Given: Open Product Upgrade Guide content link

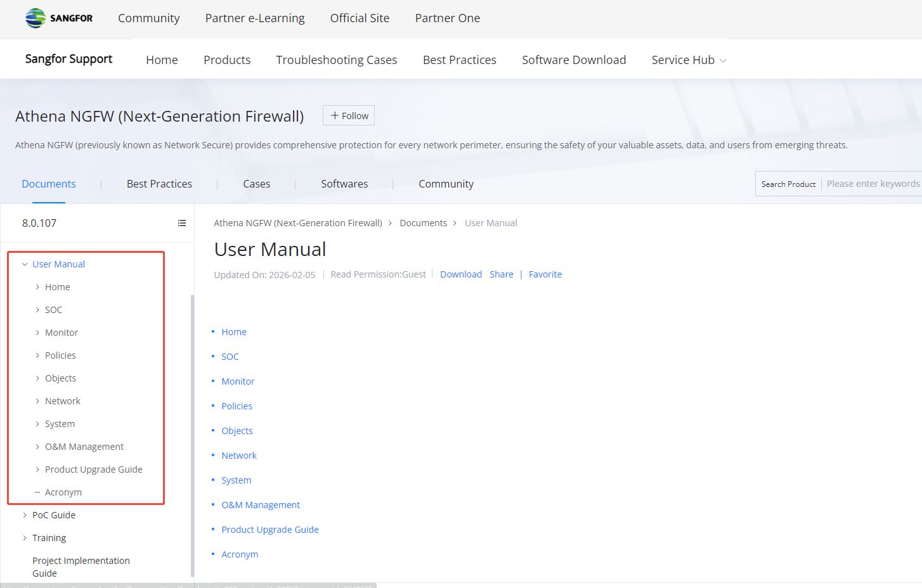Looking at the screenshot, I should (x=270, y=530).
